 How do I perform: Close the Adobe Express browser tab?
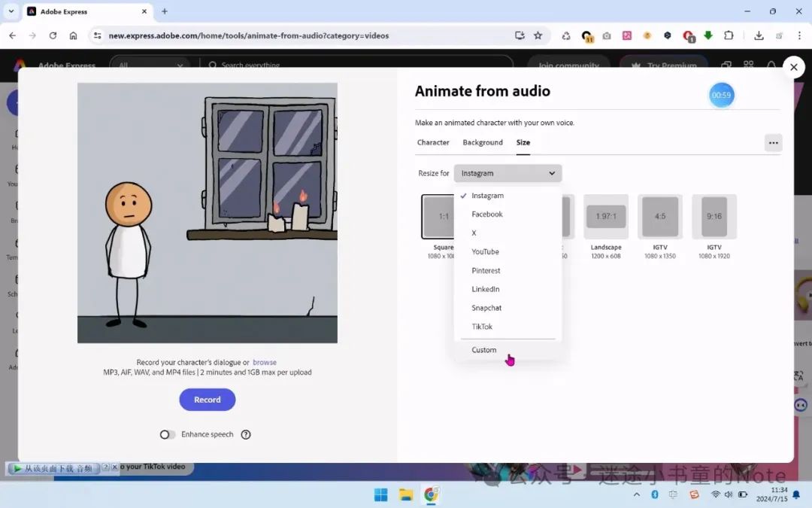click(144, 11)
